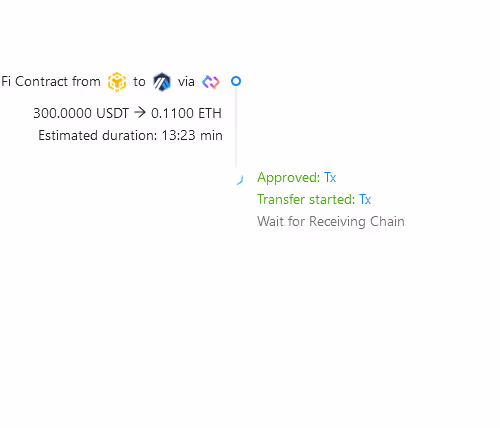Click the arrow between USDT and ETH
Viewport: 500px width, 428px height.
[x=140, y=113]
